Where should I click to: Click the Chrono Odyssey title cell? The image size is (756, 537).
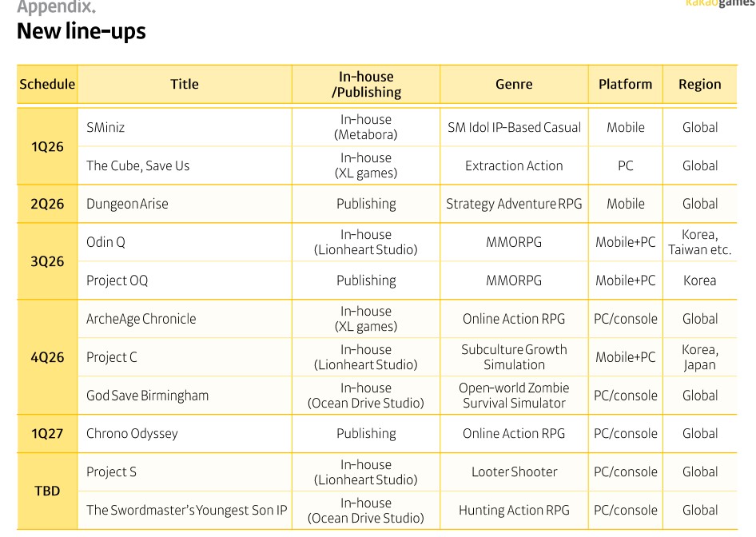pos(132,434)
